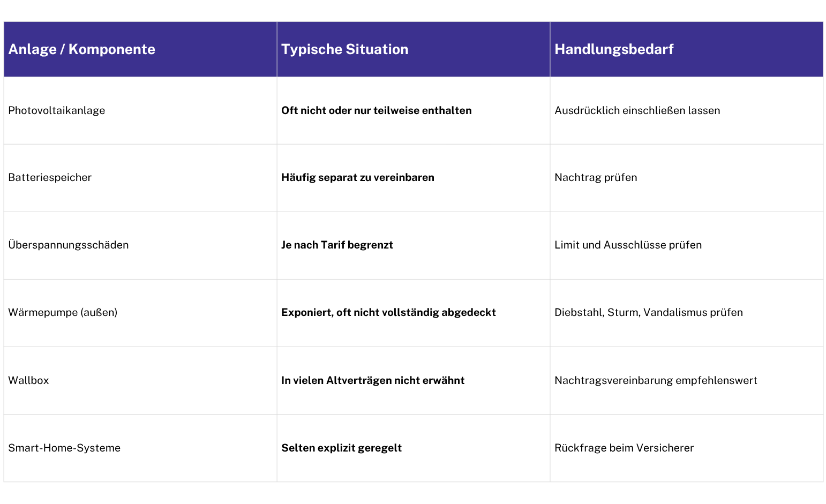This screenshot has width=826, height=504.
Task: Click 'Diebstahl, Sturm, Vandalismus prüfen'
Action: click(649, 312)
